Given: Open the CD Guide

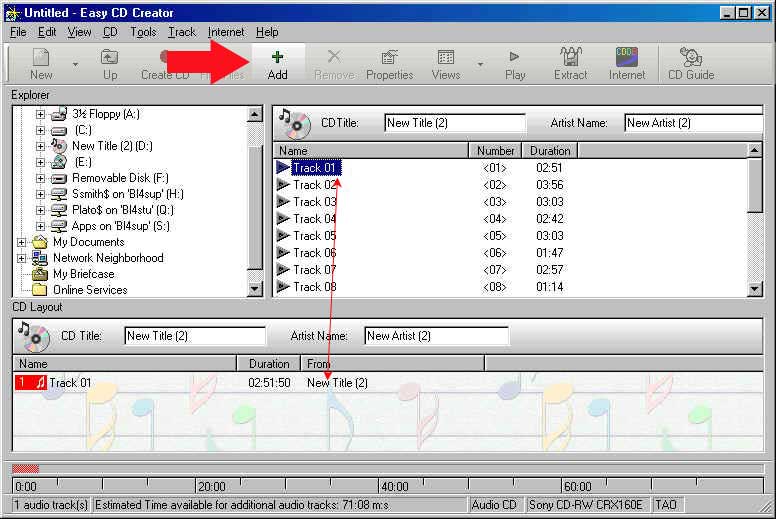Looking at the screenshot, I should coord(691,64).
